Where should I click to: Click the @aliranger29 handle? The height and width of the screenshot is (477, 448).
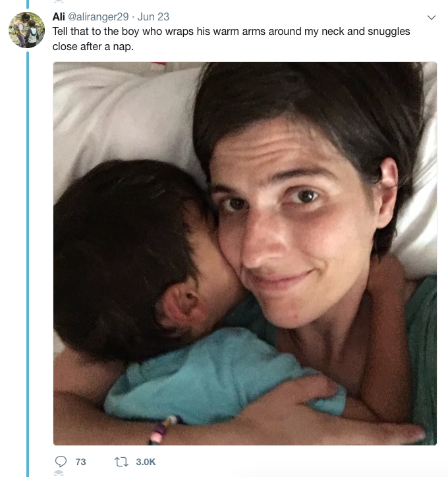98,17
